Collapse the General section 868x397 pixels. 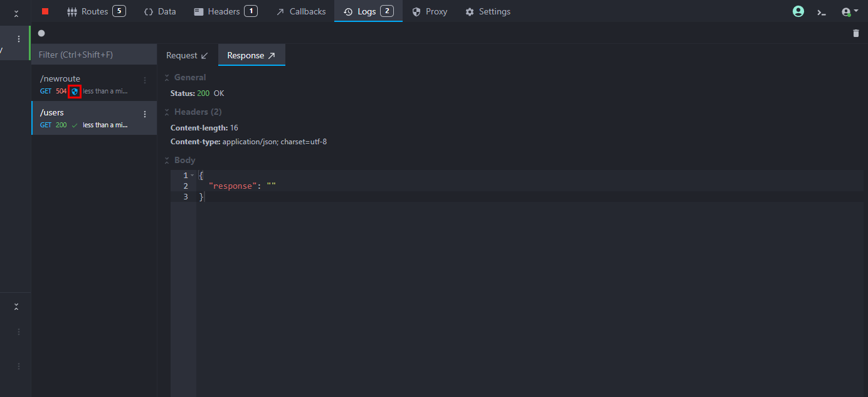(x=167, y=78)
